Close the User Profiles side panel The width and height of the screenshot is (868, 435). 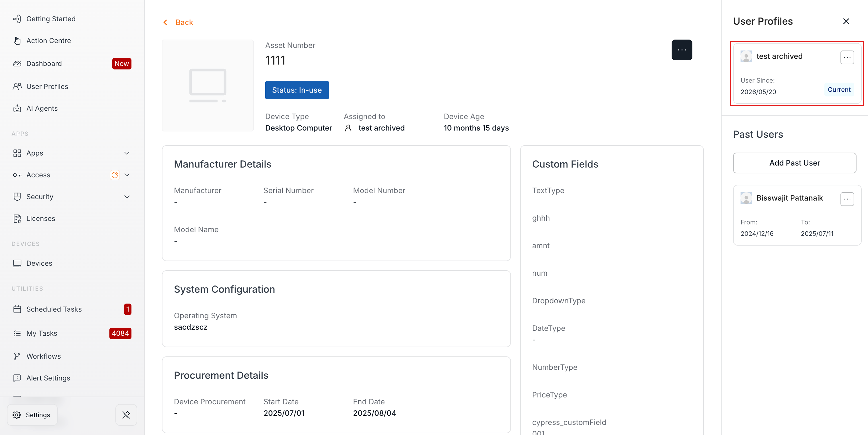[846, 22]
